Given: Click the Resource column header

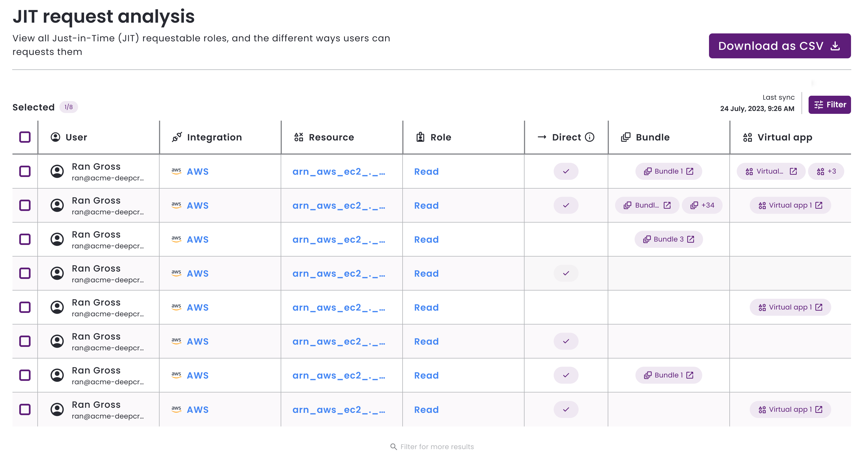Looking at the screenshot, I should [x=331, y=137].
